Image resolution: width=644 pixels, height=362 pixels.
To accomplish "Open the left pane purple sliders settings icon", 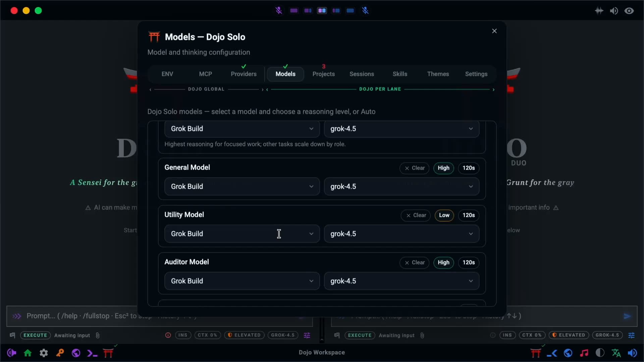I will 307,335.
